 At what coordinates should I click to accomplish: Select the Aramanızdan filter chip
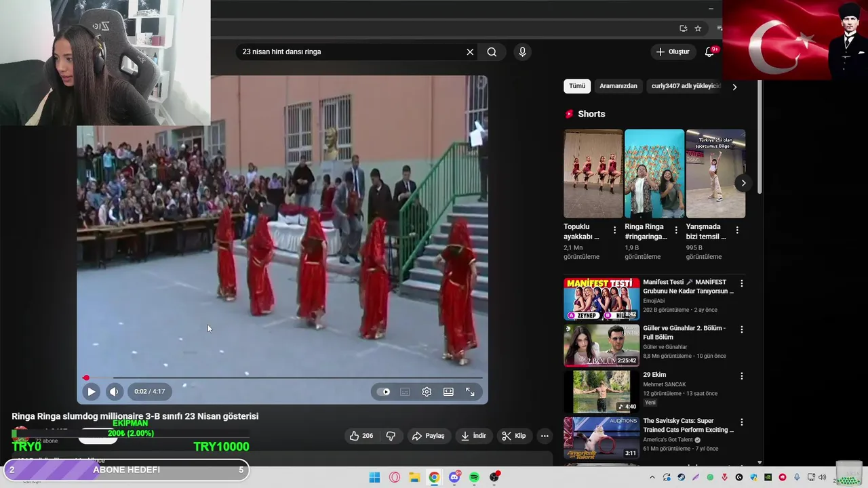pyautogui.click(x=618, y=86)
